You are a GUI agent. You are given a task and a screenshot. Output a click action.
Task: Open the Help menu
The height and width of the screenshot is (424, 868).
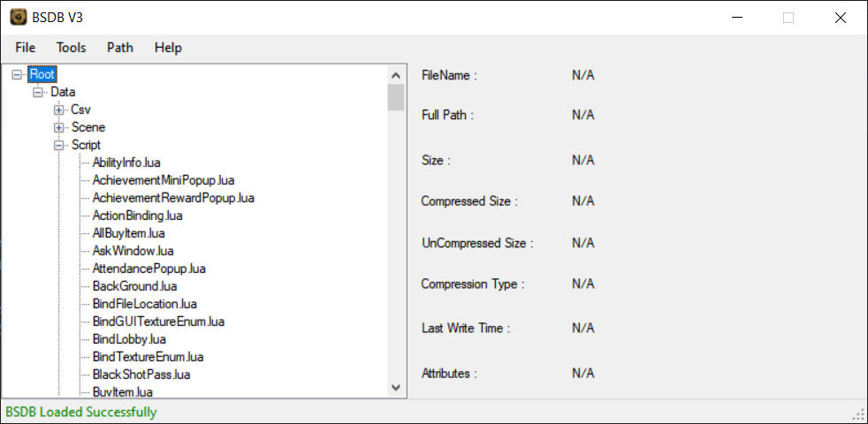coord(168,48)
